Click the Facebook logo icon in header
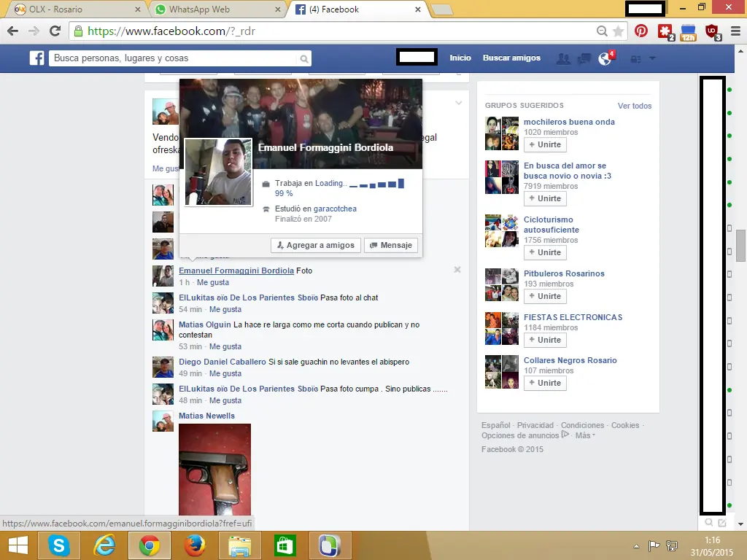 point(36,58)
